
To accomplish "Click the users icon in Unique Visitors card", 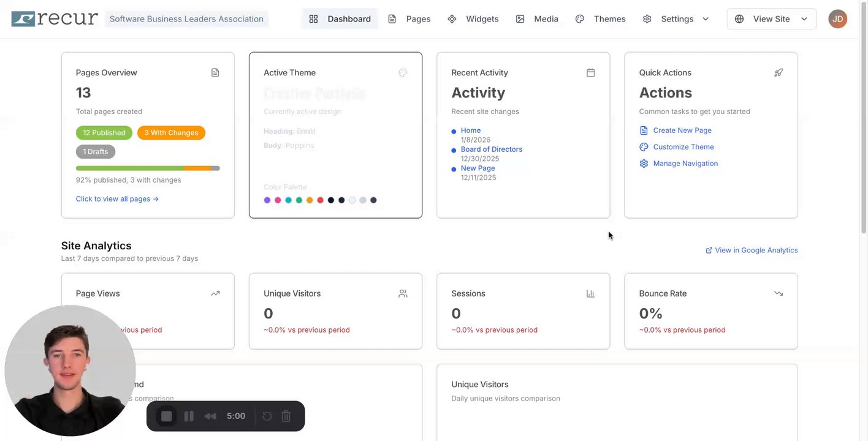I will (403, 293).
